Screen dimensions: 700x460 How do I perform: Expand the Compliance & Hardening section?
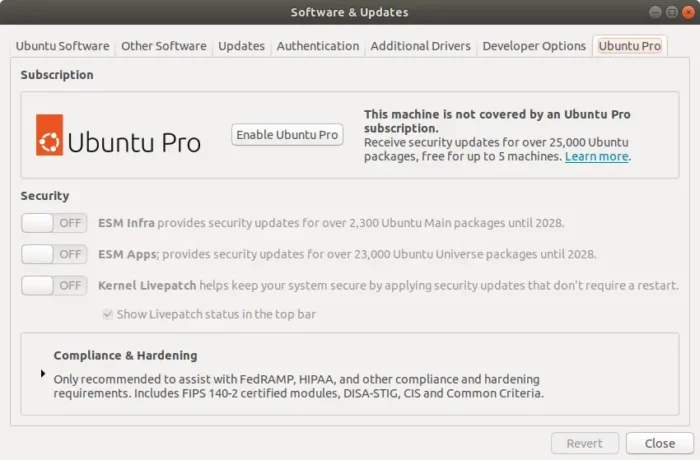43,373
